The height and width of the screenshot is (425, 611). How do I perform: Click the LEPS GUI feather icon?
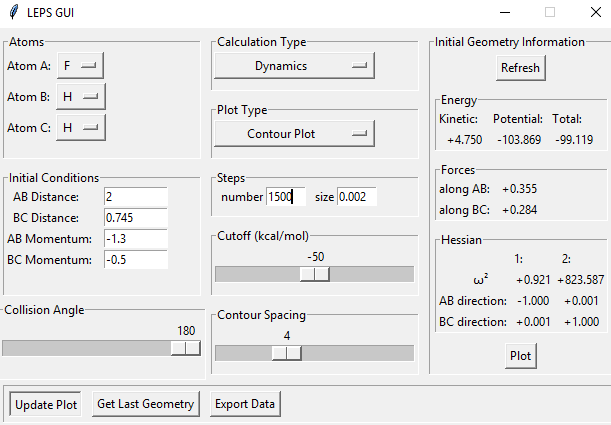11,12
